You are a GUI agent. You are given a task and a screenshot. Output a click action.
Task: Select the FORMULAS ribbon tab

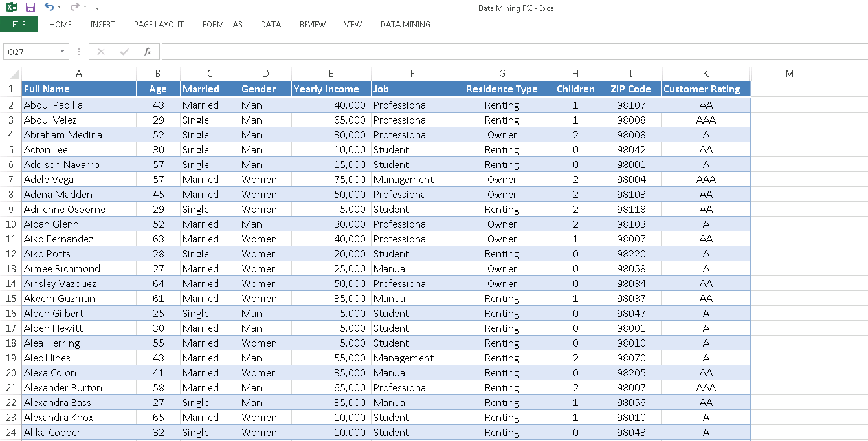pos(222,25)
